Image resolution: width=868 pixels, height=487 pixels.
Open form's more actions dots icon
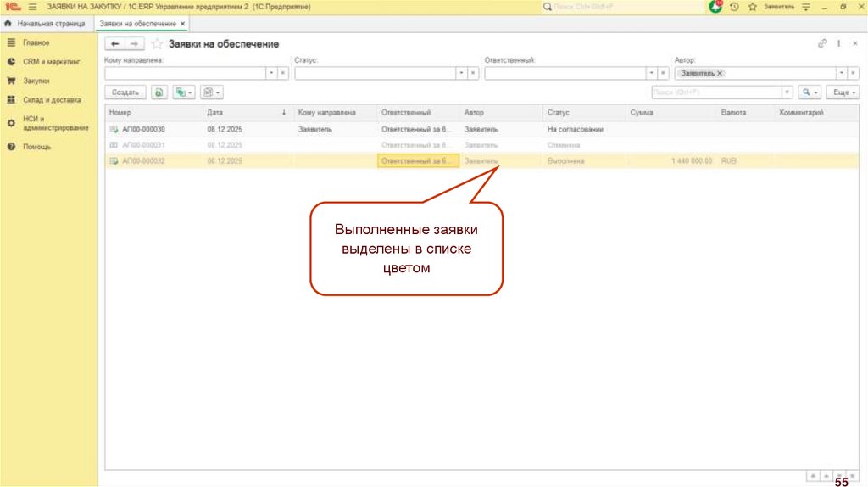coord(839,43)
